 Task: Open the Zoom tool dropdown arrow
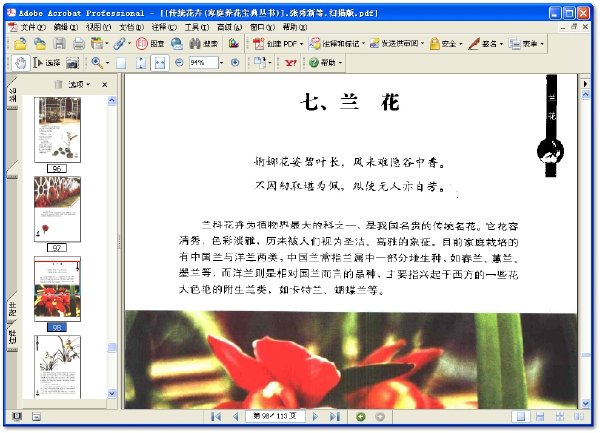(x=107, y=63)
